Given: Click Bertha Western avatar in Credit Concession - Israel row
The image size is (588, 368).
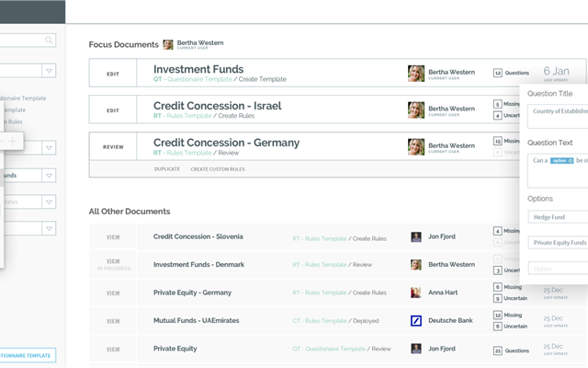Looking at the screenshot, I should [x=416, y=110].
